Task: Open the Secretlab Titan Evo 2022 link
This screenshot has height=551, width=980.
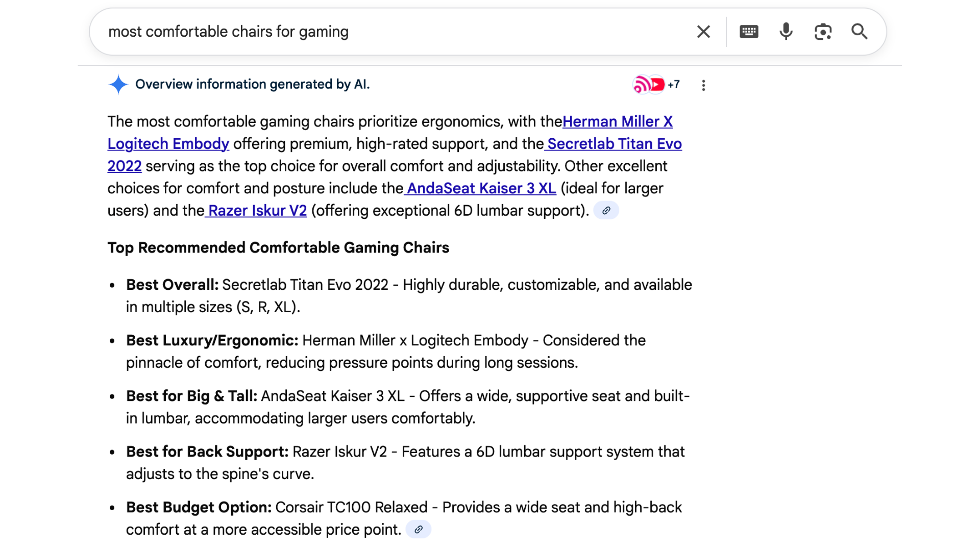Action: [614, 144]
